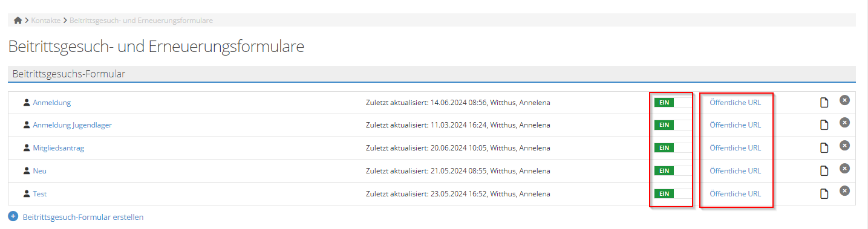Remove the Neu form using its X icon
Screen dimensions: 868x229
pyautogui.click(x=844, y=168)
